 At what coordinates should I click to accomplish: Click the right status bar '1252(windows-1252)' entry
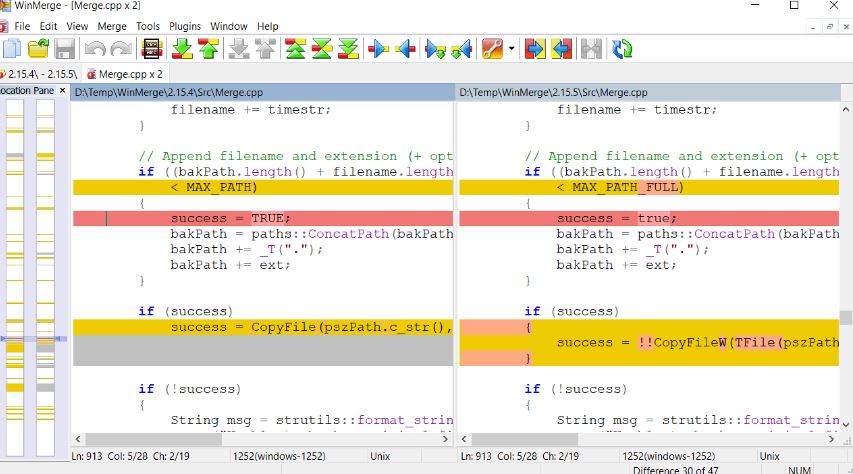click(669, 456)
